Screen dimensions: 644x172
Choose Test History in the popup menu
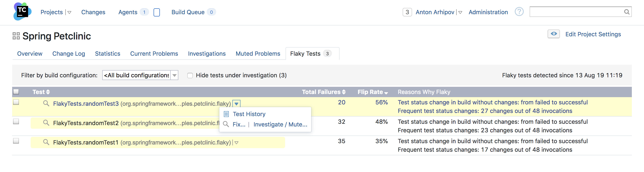pos(249,114)
